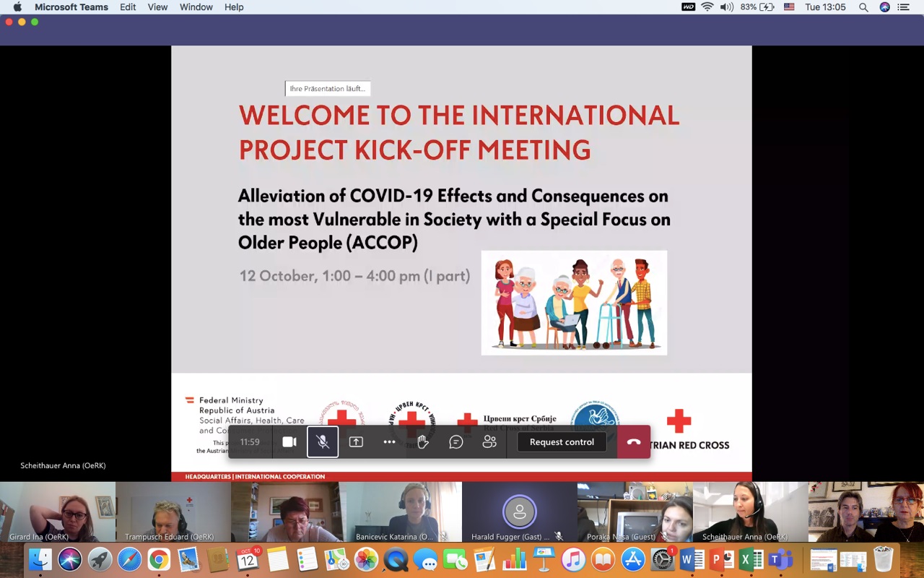Click the Request control button
Screen dimensions: 924x578
(x=562, y=442)
